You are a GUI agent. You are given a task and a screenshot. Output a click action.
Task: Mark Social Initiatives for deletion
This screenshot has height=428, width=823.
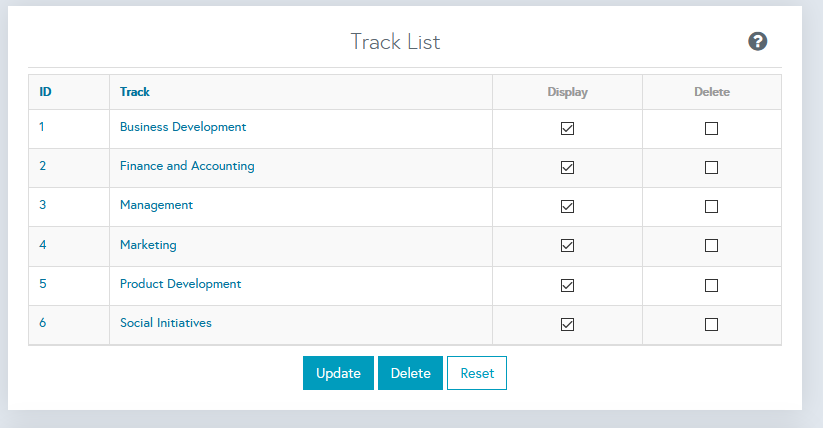pos(711,324)
